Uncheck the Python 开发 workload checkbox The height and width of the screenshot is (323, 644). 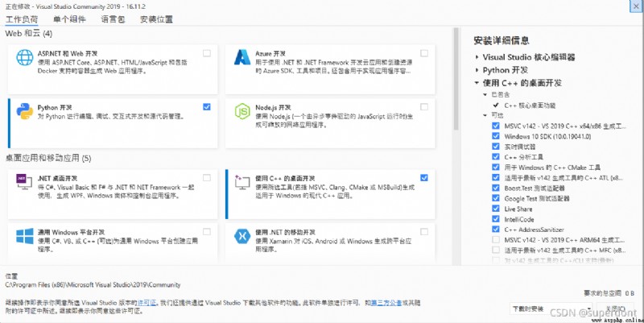point(207,107)
